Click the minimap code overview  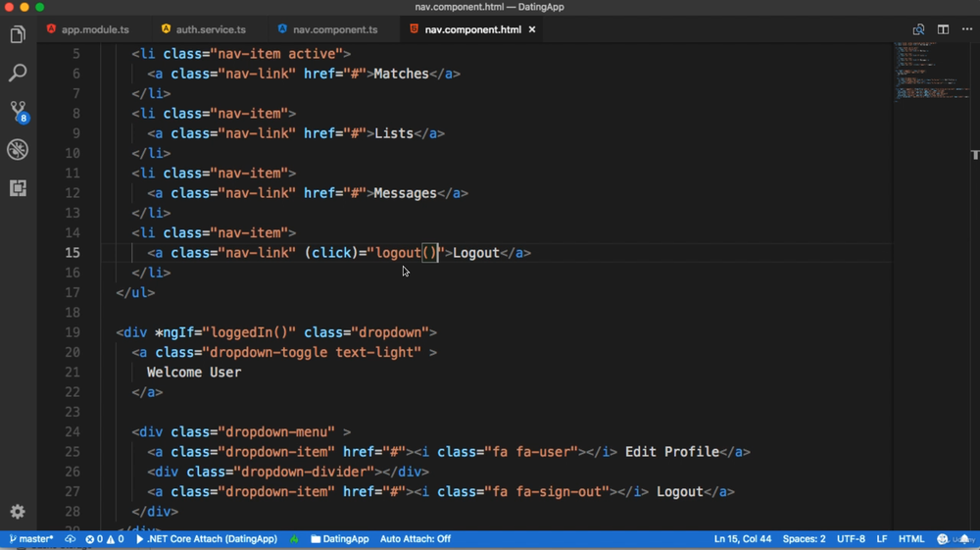(x=926, y=74)
